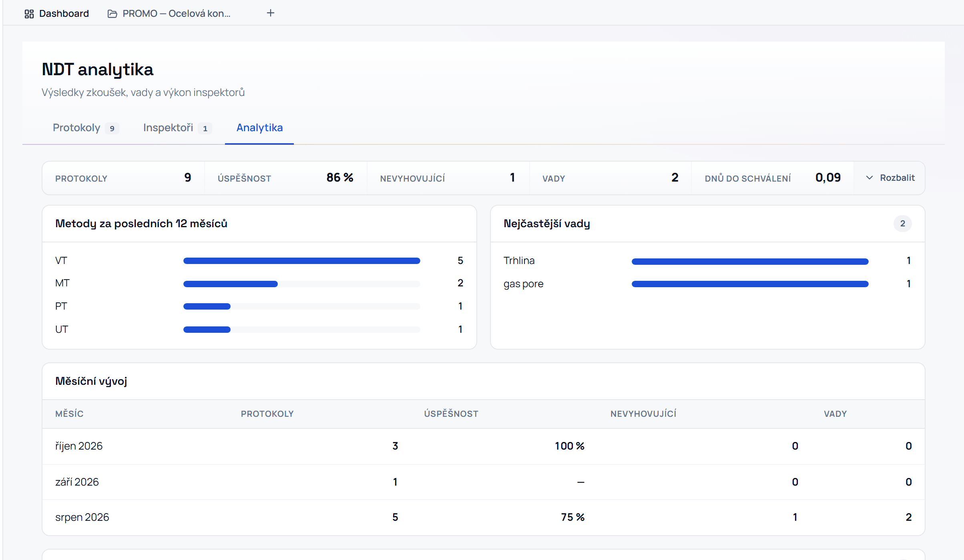964x560 pixels.
Task: Click the UT method progress bar
Action: [302, 330]
